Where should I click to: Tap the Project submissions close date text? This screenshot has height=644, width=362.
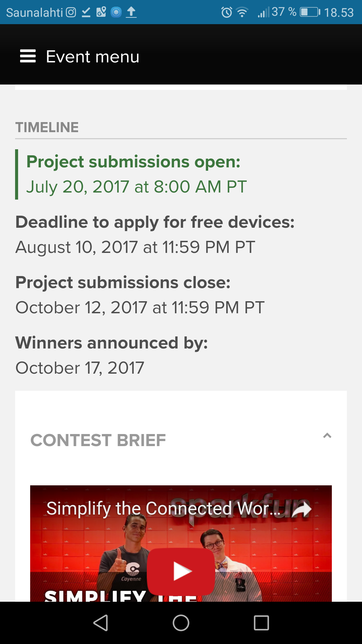tap(140, 308)
